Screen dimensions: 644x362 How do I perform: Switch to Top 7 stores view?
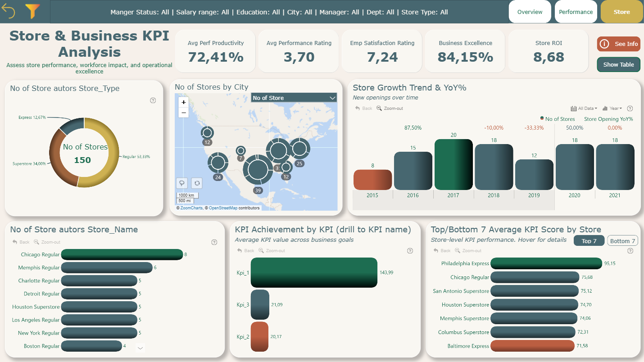[589, 241]
